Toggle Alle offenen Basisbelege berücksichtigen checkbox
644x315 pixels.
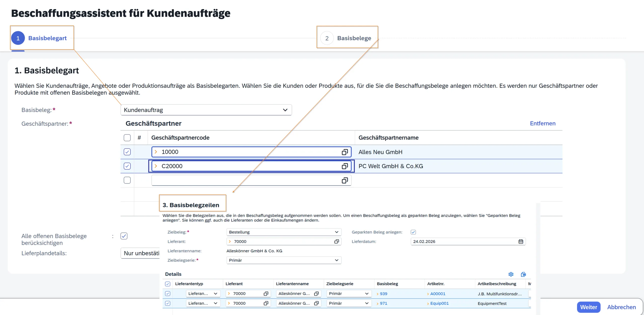click(x=124, y=236)
